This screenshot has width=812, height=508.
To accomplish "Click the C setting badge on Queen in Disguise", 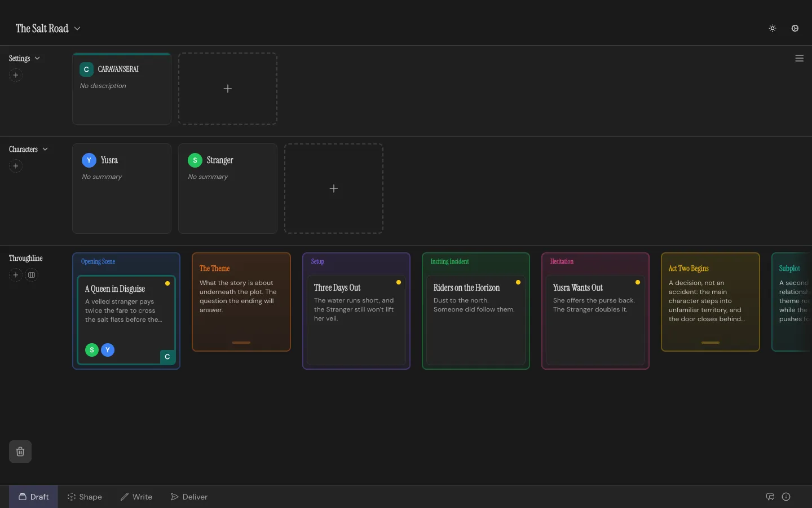I will pos(167,357).
